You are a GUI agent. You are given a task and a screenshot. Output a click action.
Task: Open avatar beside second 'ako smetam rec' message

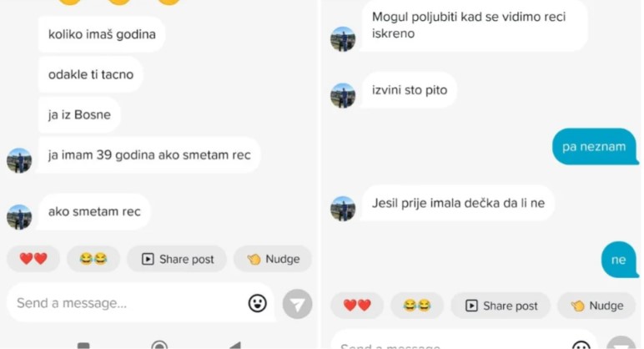tap(19, 216)
